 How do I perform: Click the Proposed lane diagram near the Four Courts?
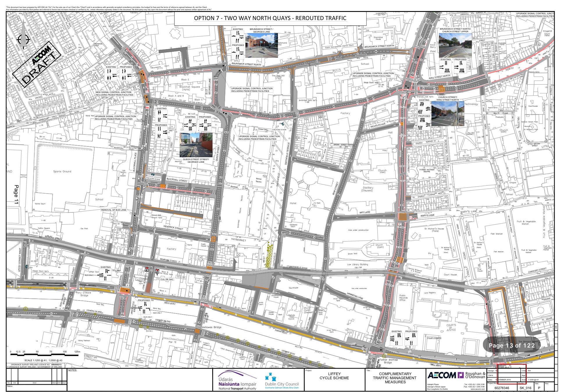[411, 339]
